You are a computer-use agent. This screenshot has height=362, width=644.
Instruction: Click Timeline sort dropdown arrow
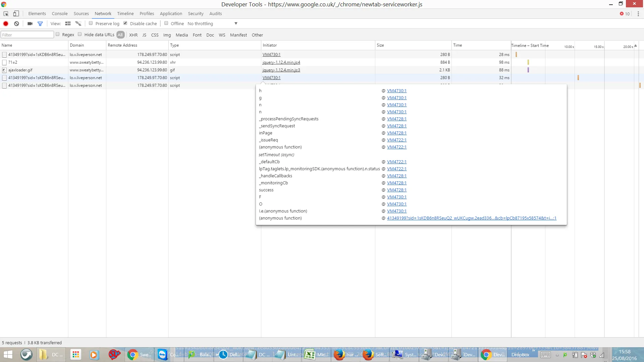[635, 46]
